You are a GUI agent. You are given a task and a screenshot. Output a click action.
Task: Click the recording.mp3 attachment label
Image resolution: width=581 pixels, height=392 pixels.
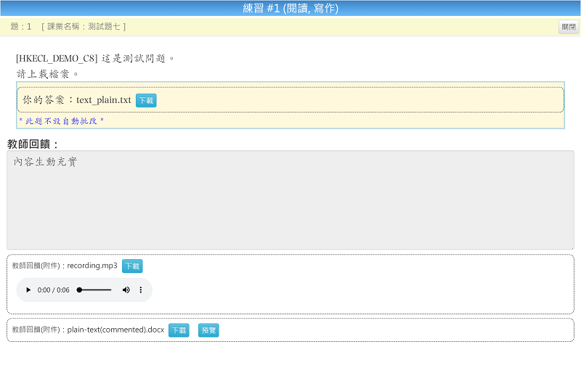(65, 266)
